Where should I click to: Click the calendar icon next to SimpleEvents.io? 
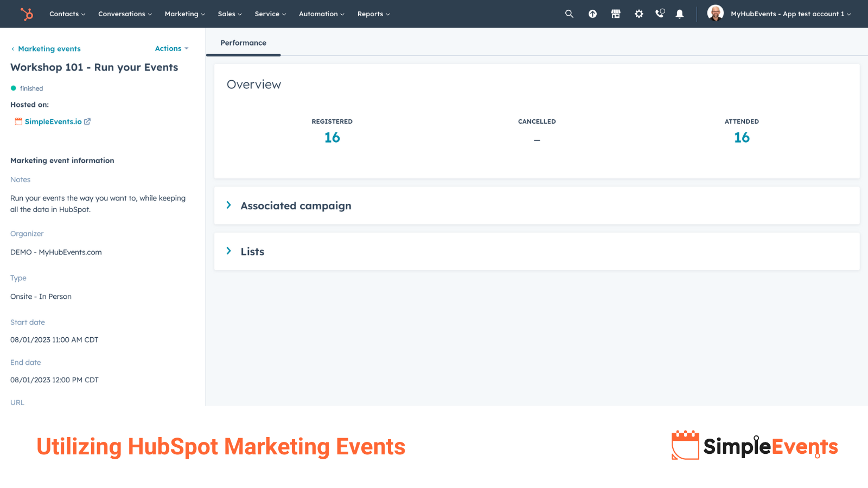18,121
